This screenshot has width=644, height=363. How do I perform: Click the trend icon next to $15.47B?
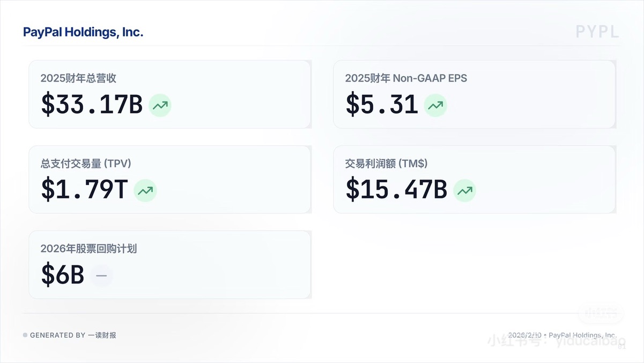464,190
